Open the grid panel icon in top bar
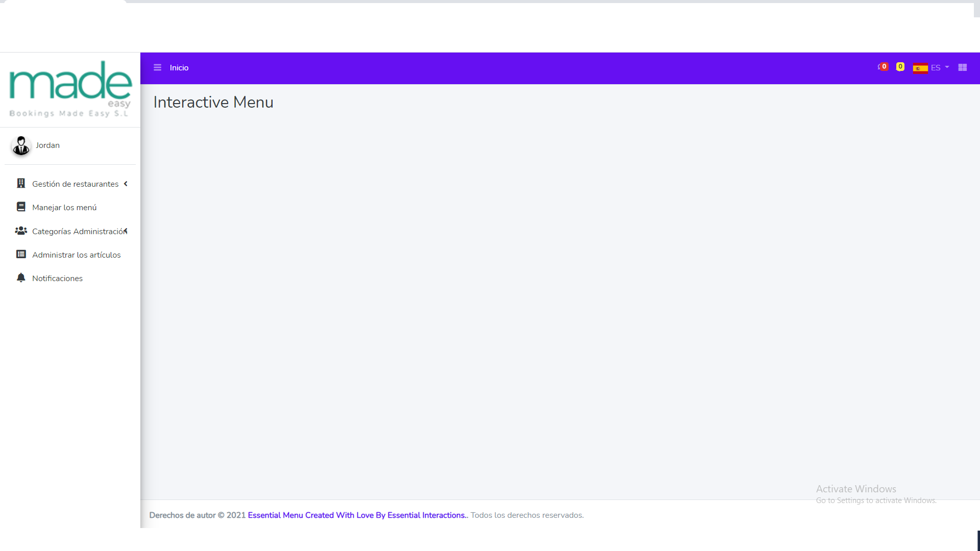The image size is (980, 551). (x=963, y=67)
